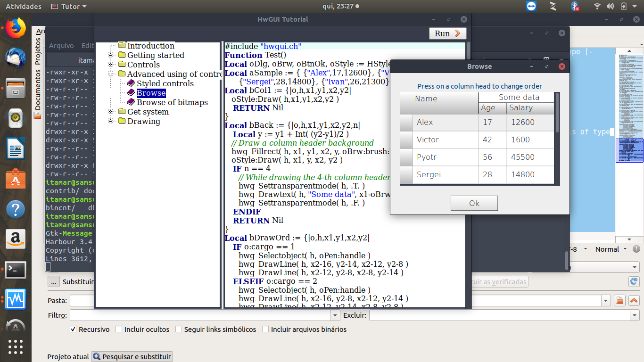Check Seguir links simbólicos option
This screenshot has height=362, width=644.
[179, 329]
